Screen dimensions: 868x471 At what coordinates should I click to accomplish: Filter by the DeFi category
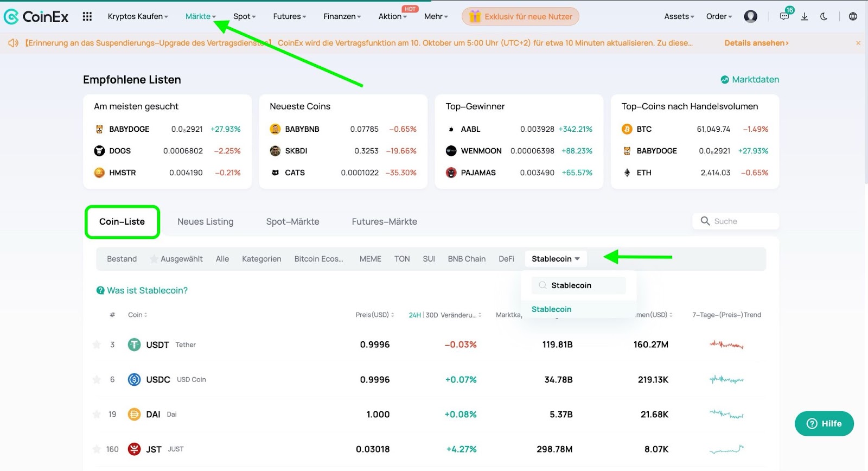[x=506, y=259]
